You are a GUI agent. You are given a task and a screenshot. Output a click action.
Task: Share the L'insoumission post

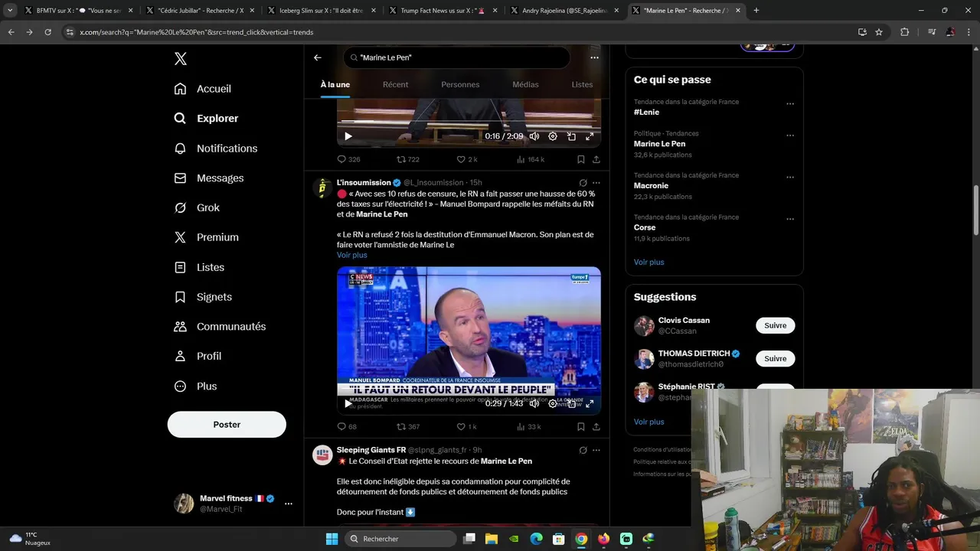point(596,426)
